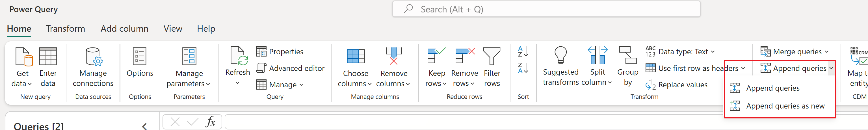Viewport: 868px width, 130px height.
Task: Sort ascending A to Z
Action: [523, 51]
